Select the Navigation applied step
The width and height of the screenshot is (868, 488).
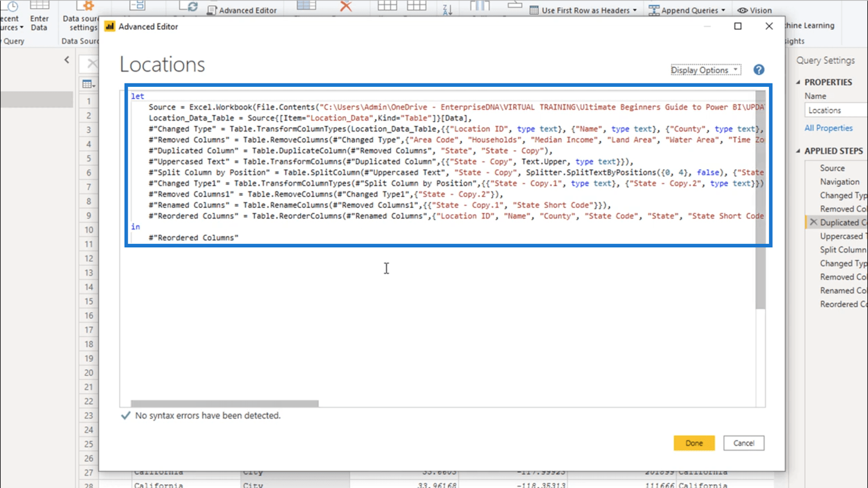(x=839, y=182)
